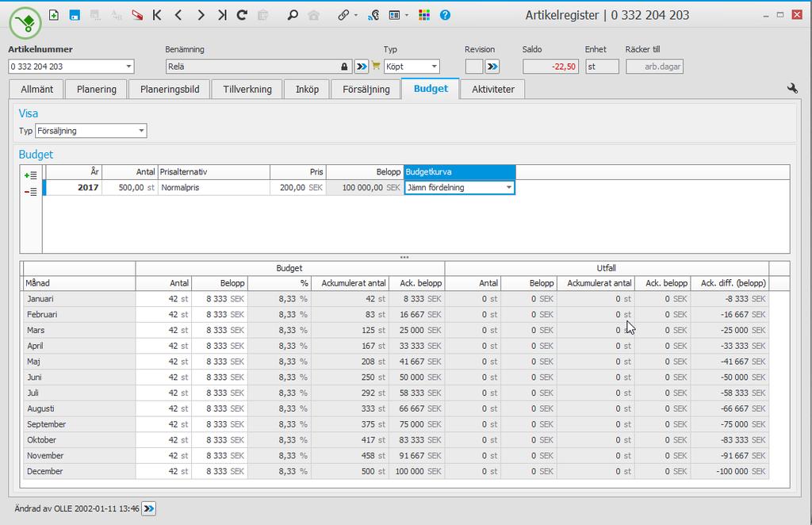Click the double-arrow button beside Benämning

(x=362, y=67)
